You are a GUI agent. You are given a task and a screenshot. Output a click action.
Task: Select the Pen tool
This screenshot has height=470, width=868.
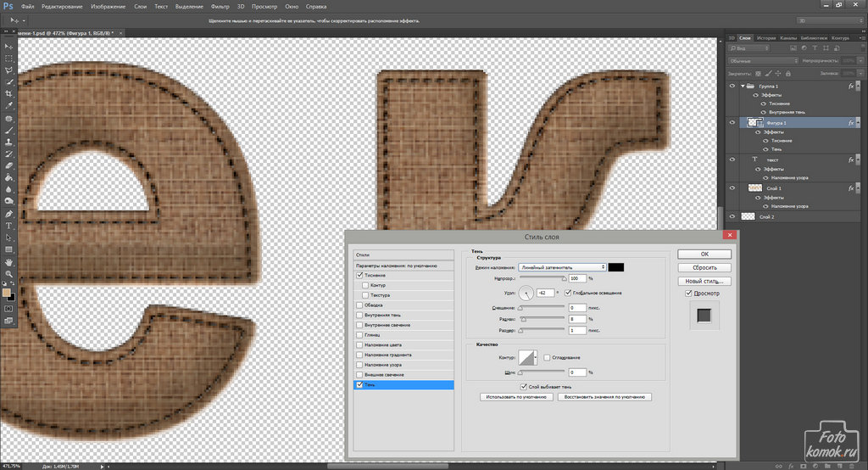[8, 214]
